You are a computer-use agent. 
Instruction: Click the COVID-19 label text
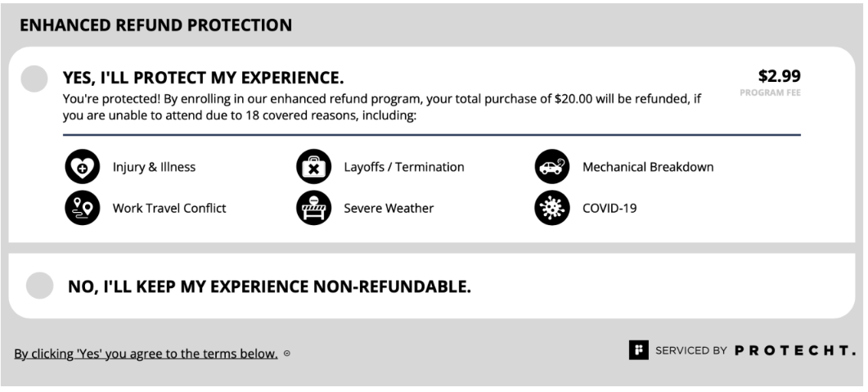tap(609, 208)
